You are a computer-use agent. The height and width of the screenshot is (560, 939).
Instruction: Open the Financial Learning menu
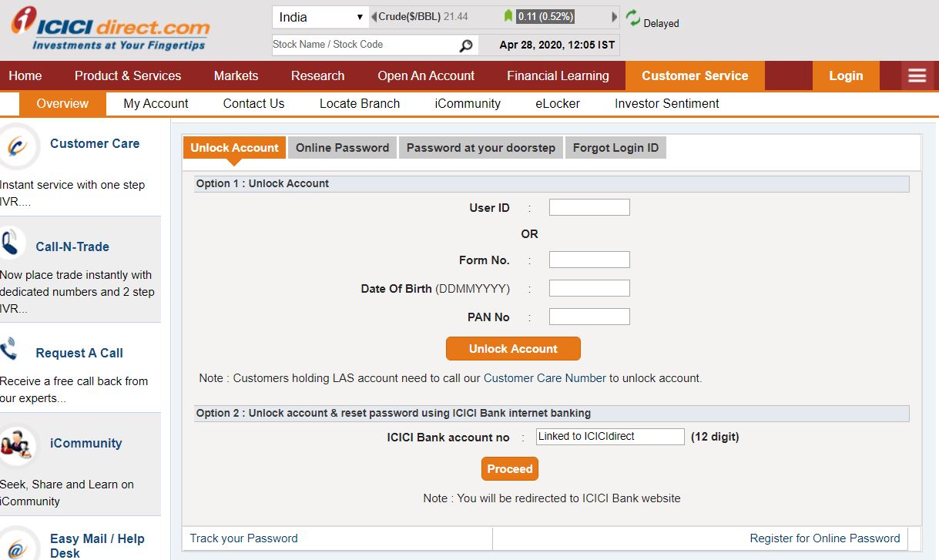tap(558, 75)
